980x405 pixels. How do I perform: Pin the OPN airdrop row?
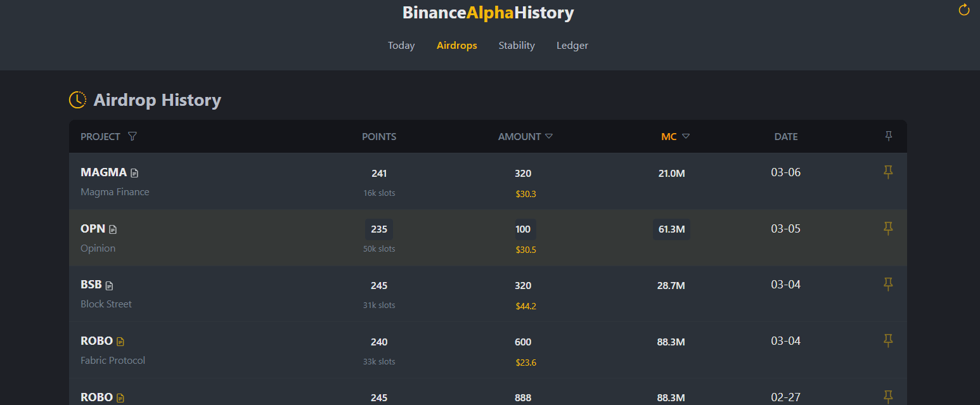coord(888,229)
